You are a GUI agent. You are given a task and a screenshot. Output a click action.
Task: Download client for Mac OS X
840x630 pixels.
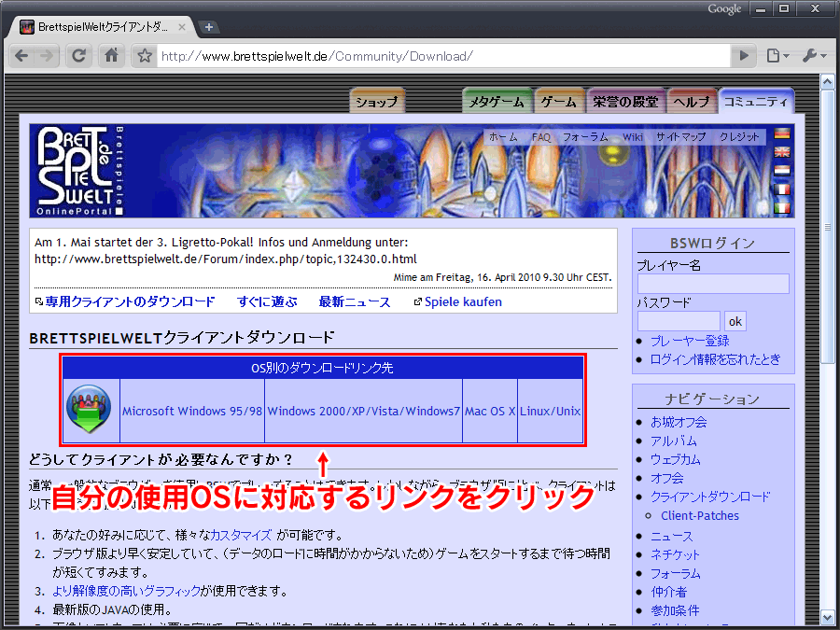(490, 411)
